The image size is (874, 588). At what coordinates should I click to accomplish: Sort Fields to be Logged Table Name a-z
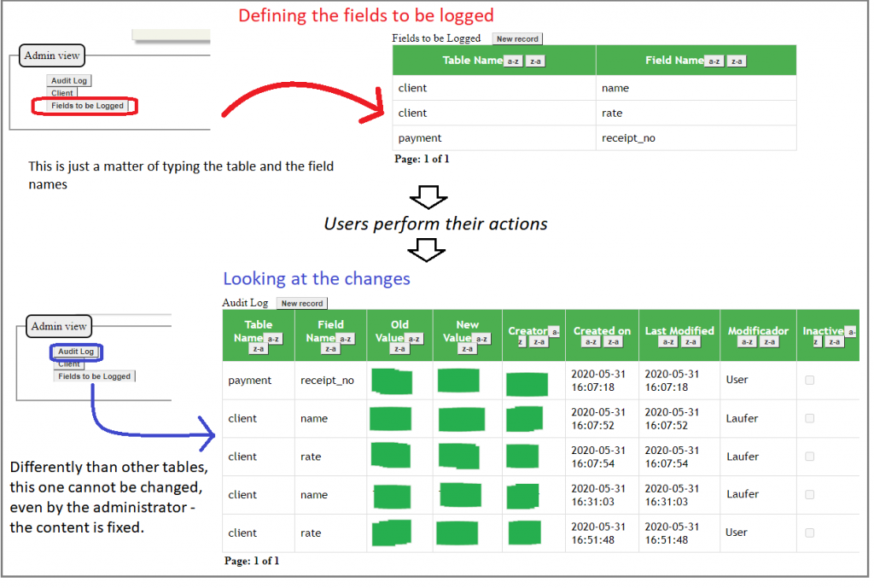[x=512, y=61]
